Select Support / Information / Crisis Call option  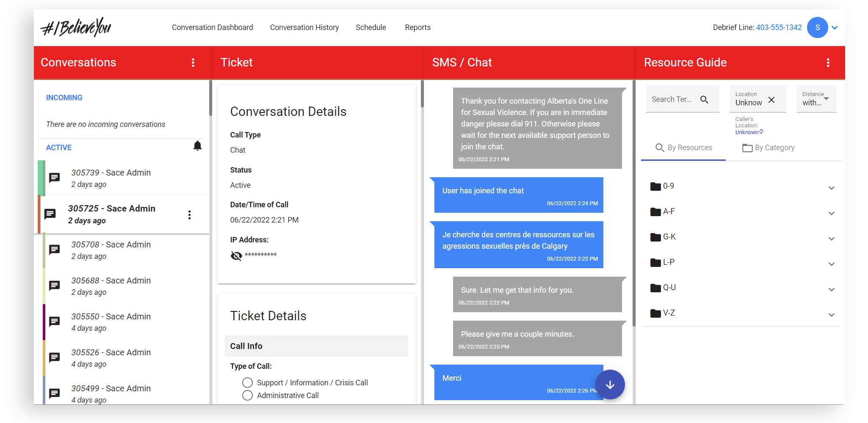(247, 383)
